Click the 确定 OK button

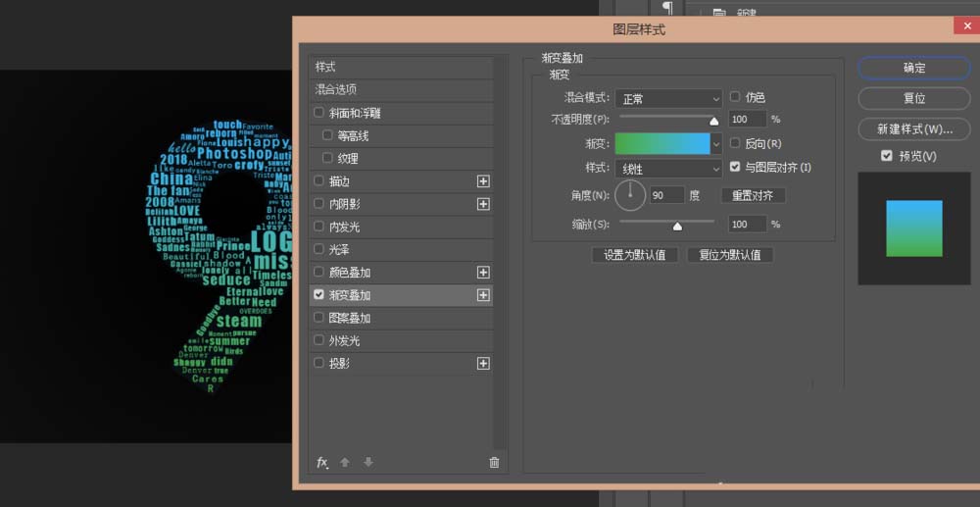[x=913, y=68]
